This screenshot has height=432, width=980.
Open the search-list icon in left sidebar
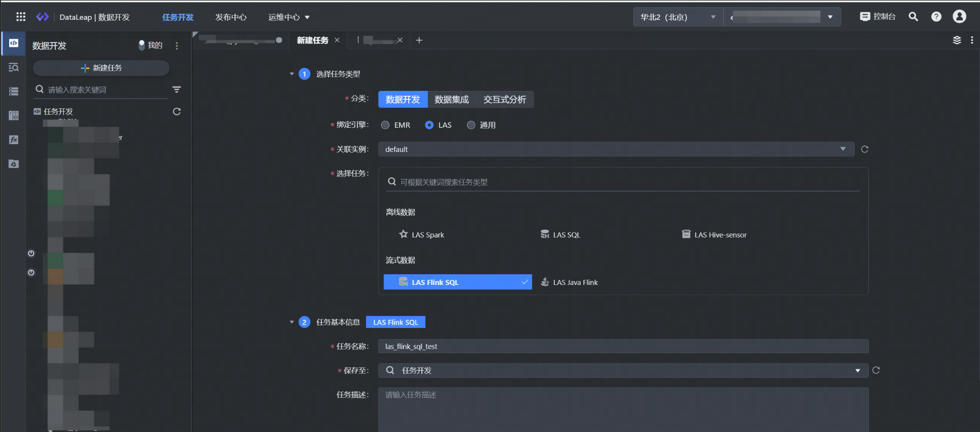14,67
